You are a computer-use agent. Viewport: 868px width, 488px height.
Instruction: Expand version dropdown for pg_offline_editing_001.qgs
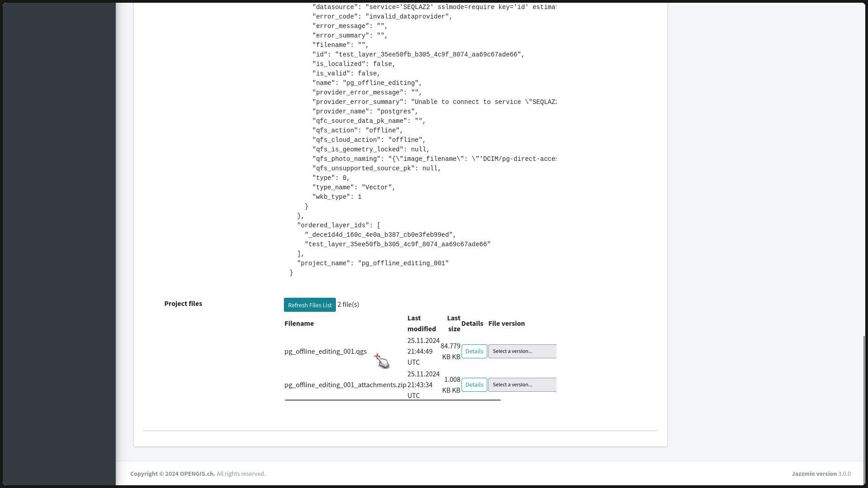coord(522,352)
